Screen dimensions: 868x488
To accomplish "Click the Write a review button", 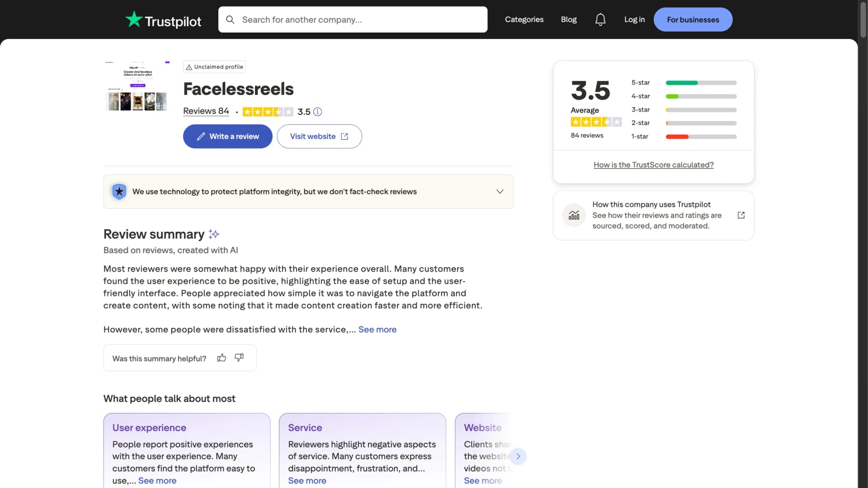I will pyautogui.click(x=227, y=136).
